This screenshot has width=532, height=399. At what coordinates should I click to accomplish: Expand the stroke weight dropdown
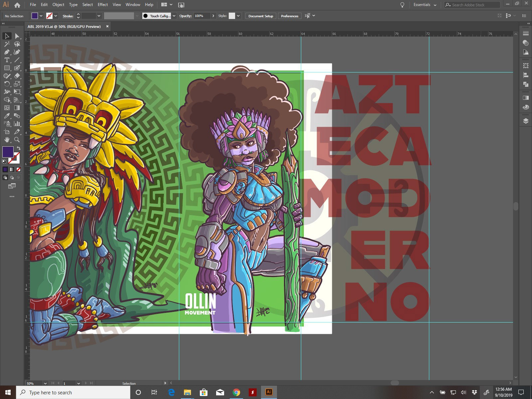click(x=99, y=16)
